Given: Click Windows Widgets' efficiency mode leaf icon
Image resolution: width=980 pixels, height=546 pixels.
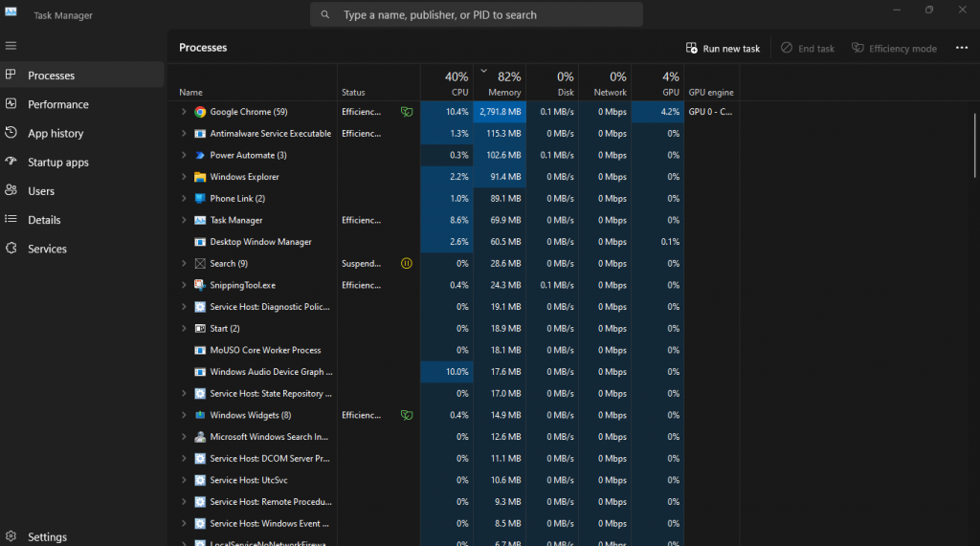Looking at the screenshot, I should 406,415.
